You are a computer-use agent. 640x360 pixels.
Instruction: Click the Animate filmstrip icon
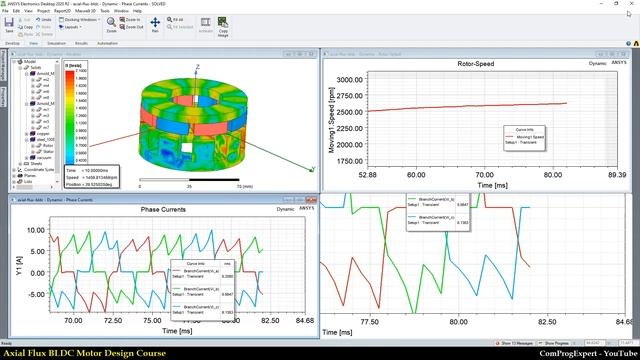point(205,22)
